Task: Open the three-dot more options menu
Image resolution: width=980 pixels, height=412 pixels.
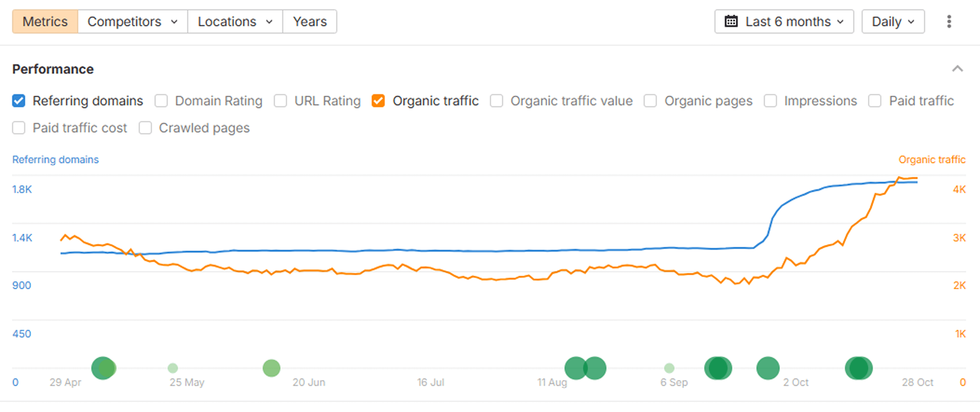Action: coord(949,22)
